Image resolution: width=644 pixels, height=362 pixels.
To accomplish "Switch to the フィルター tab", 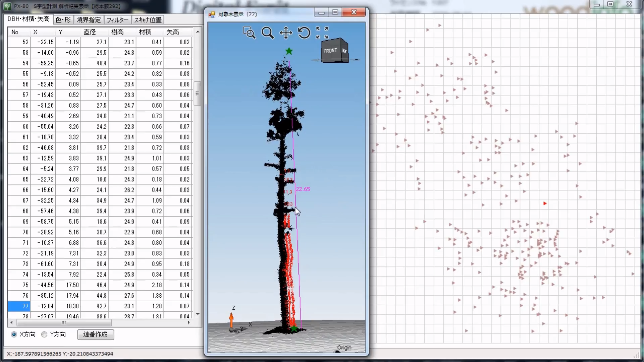I will click(117, 20).
